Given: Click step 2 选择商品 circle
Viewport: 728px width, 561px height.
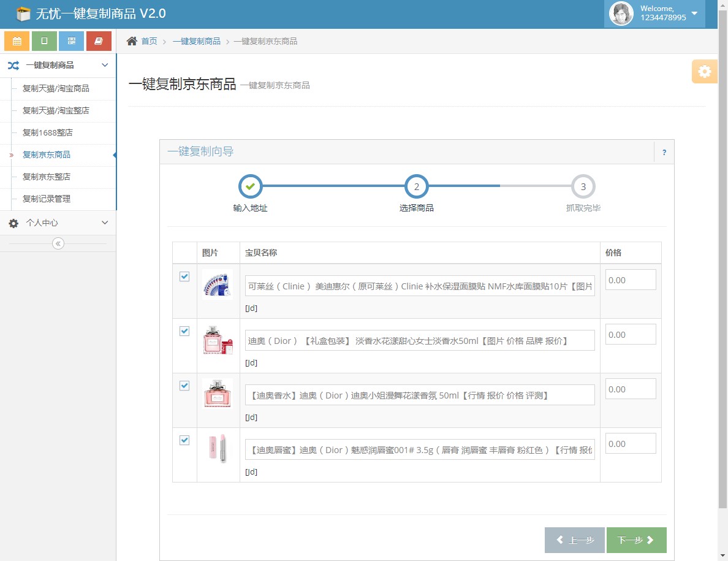Looking at the screenshot, I should pos(417,186).
